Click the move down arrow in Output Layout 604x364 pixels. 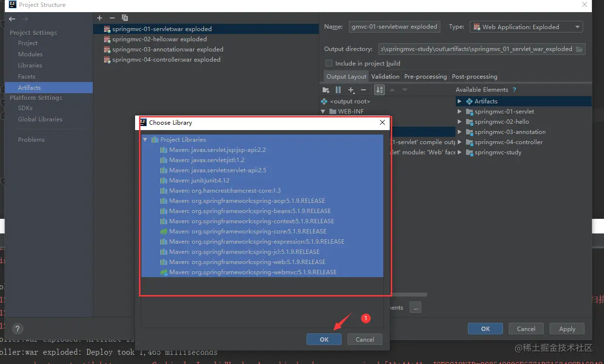[405, 90]
